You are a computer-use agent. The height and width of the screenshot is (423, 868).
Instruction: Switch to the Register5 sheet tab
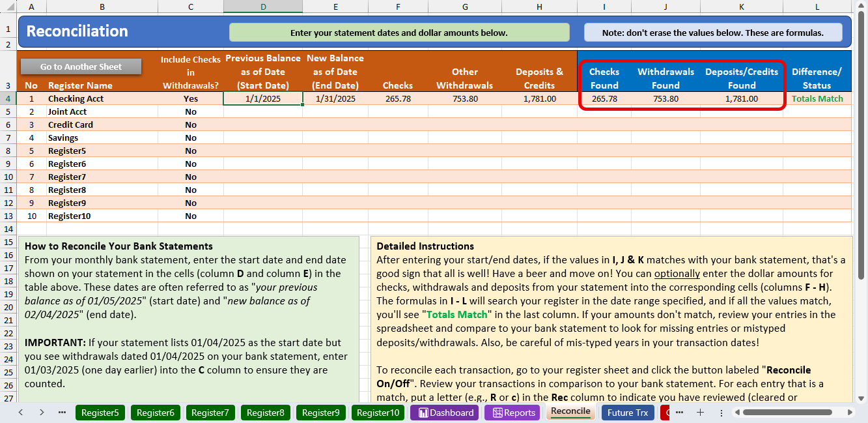(100, 413)
